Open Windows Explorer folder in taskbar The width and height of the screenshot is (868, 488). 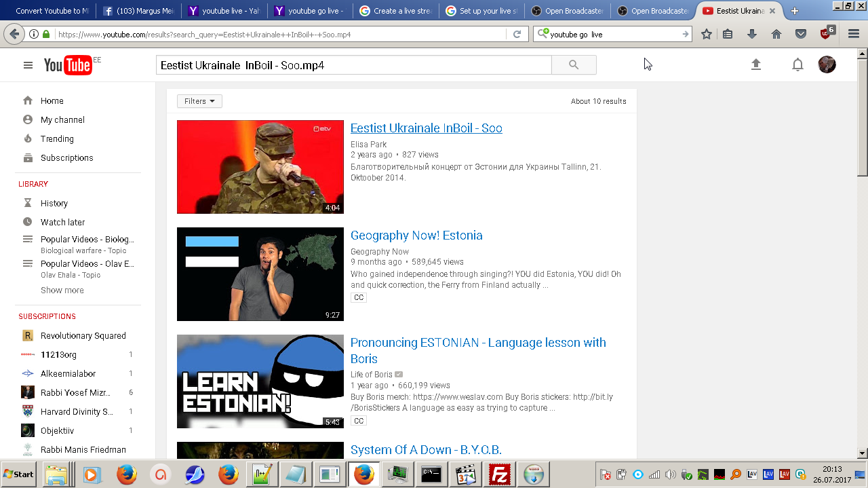pos(57,474)
